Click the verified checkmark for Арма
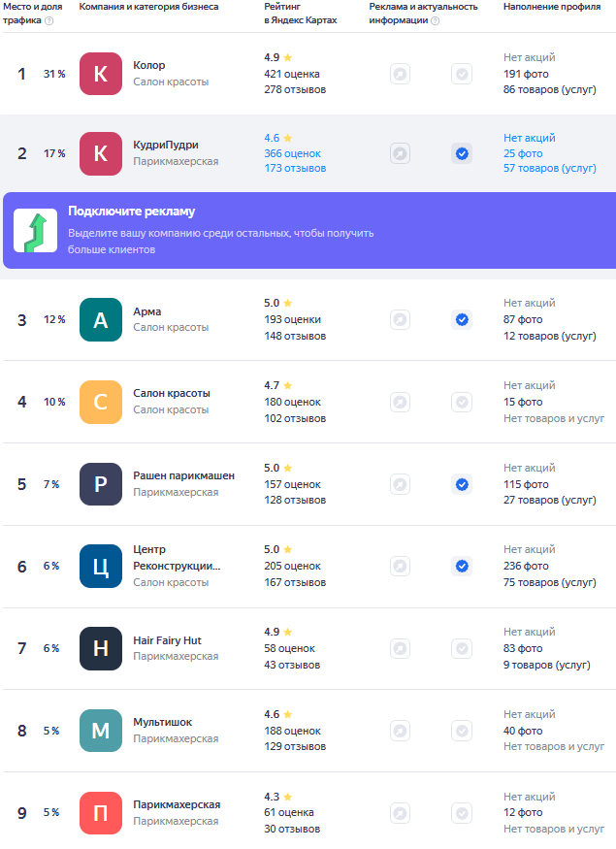Screen dimensions: 616x849 tap(462, 319)
